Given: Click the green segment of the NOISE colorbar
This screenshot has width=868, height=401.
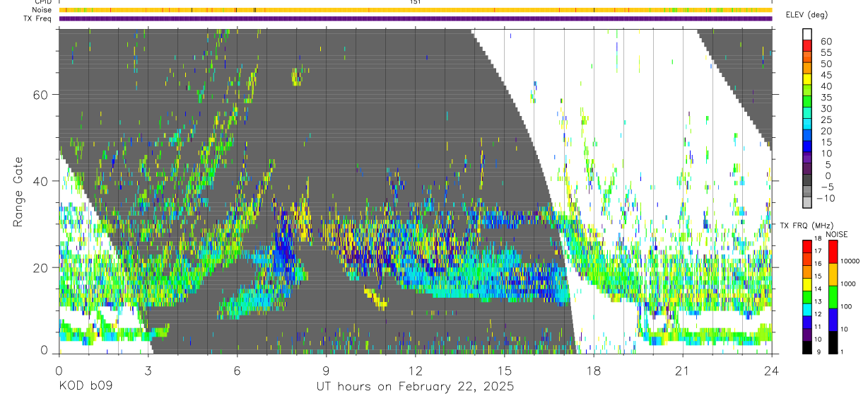Looking at the screenshot, I should 833,296.
